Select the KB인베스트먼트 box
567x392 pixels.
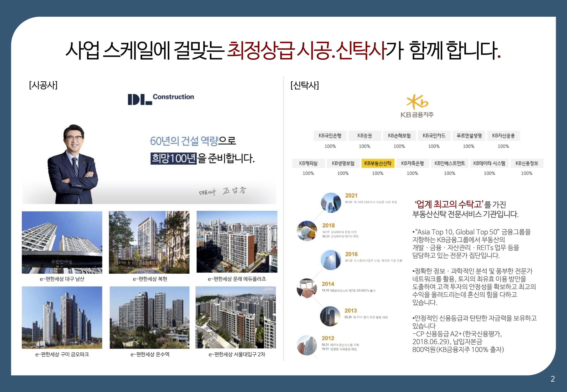(x=449, y=163)
